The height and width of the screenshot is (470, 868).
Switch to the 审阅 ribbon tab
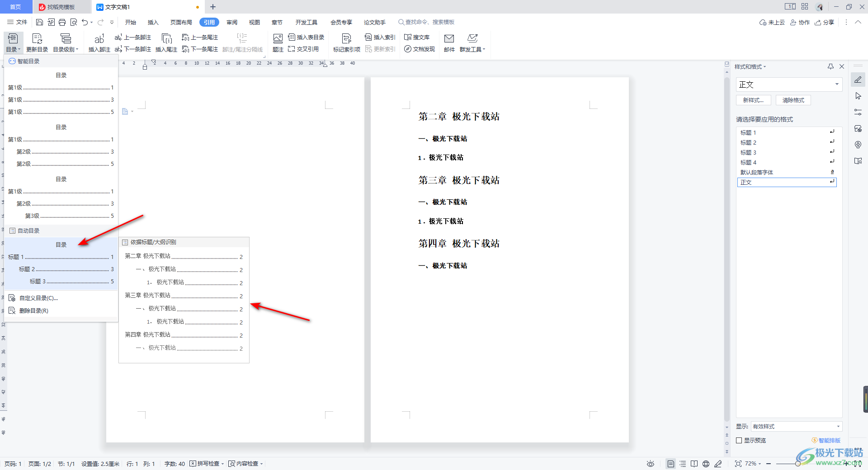[x=232, y=22]
